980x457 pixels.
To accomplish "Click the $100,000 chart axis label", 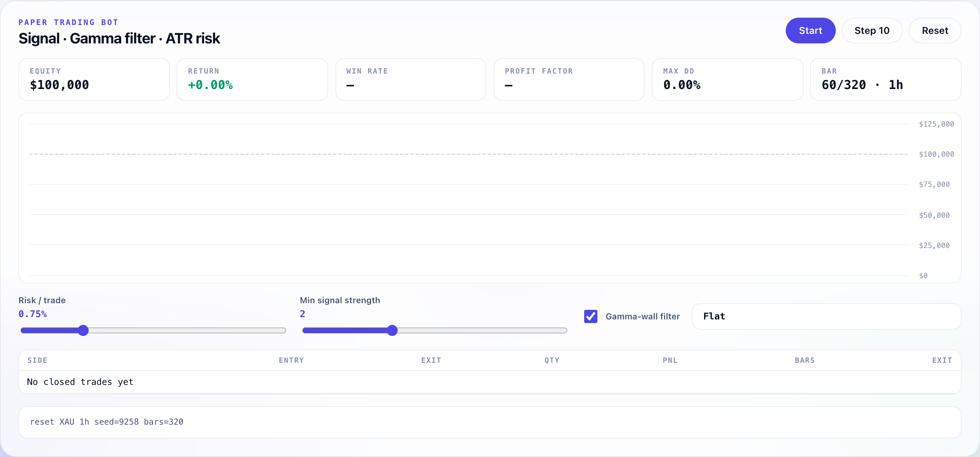I will [936, 154].
